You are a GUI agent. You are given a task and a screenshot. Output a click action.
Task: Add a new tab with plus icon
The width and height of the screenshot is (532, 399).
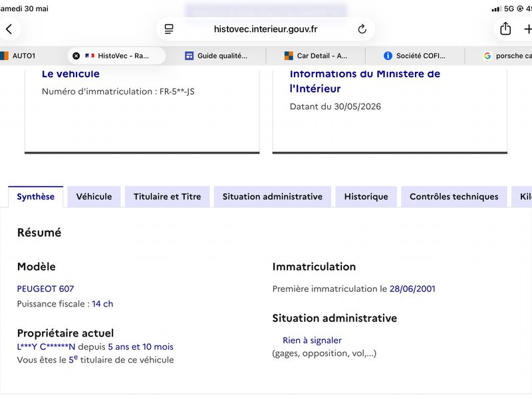[528, 29]
